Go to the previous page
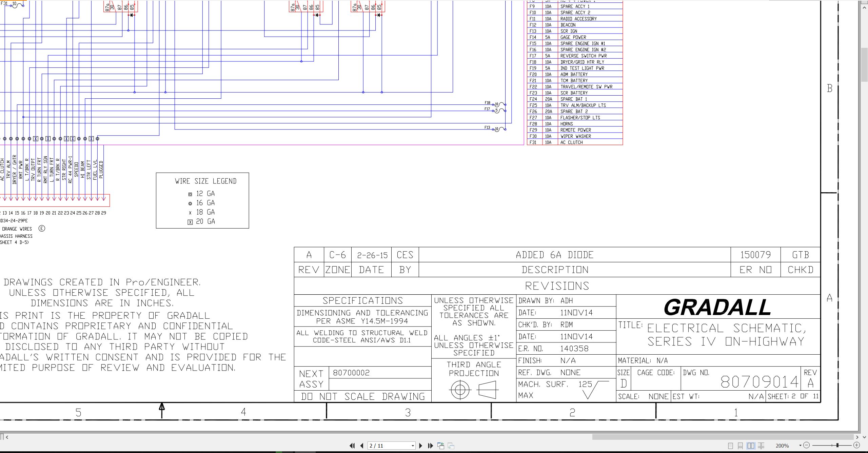 [362, 446]
